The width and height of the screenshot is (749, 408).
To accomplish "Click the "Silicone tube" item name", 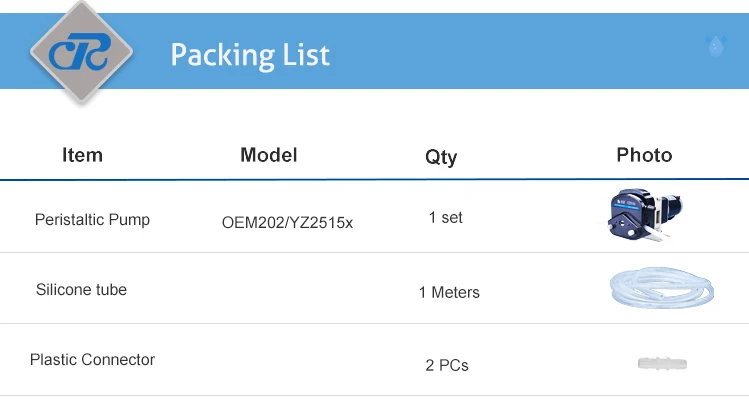I will tap(81, 290).
